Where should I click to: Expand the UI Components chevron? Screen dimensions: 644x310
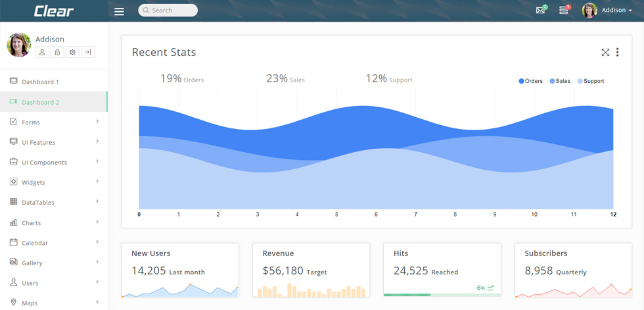pos(97,161)
